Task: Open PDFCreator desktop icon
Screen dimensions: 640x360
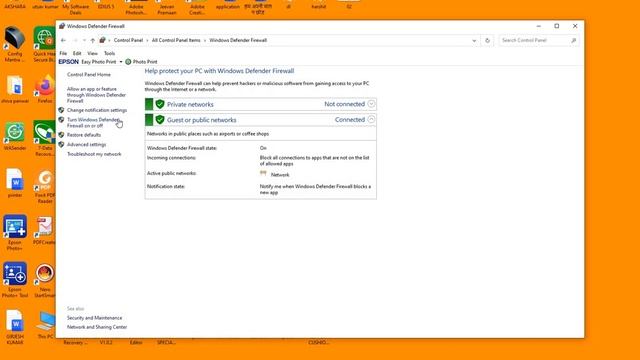Action: pyautogui.click(x=44, y=231)
